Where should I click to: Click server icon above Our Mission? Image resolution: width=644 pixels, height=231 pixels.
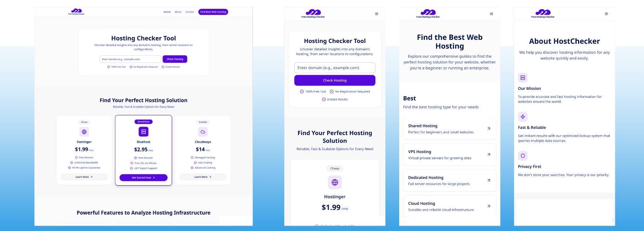tap(523, 78)
